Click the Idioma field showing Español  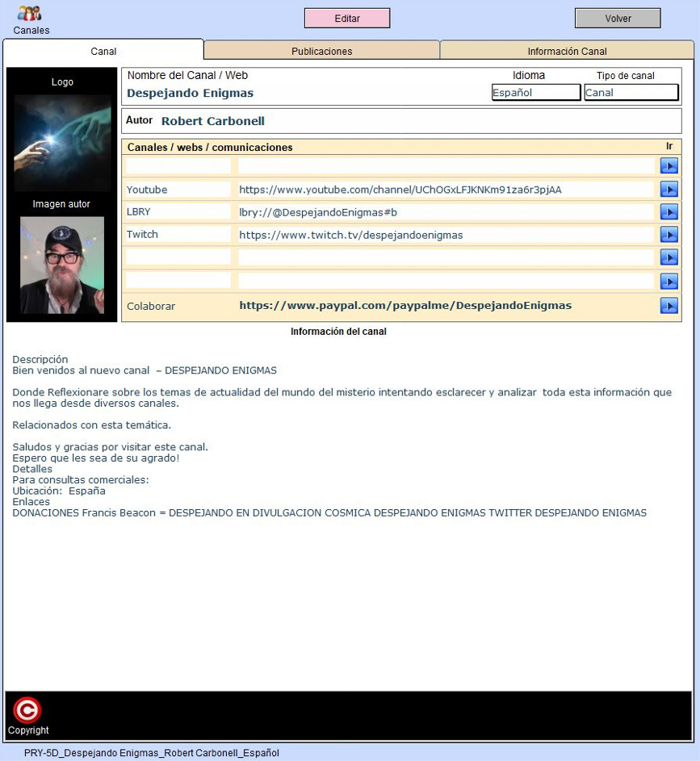[535, 93]
